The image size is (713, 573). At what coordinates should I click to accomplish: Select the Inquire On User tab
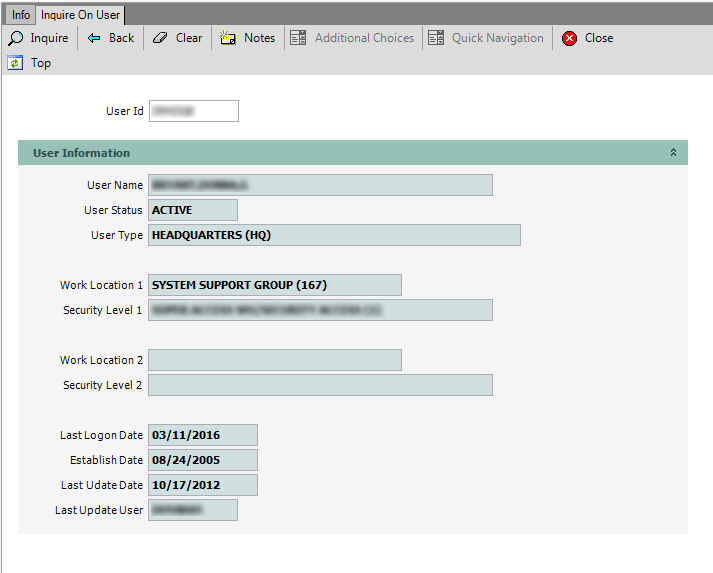(80, 15)
